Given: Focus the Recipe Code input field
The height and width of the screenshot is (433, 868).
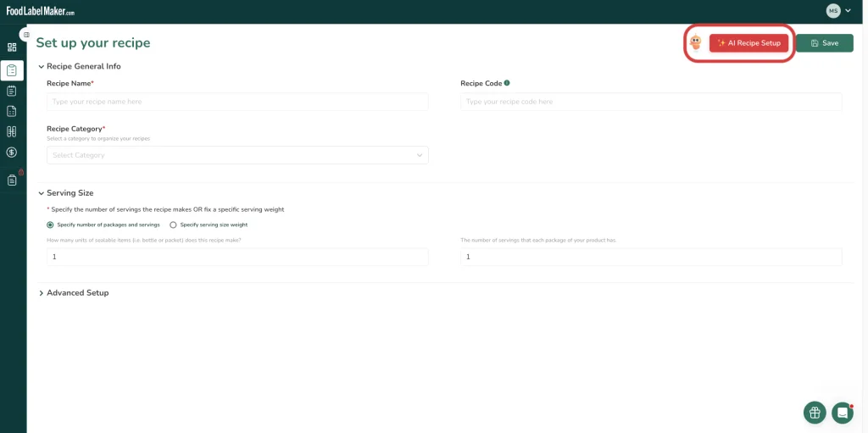Looking at the screenshot, I should (651, 102).
